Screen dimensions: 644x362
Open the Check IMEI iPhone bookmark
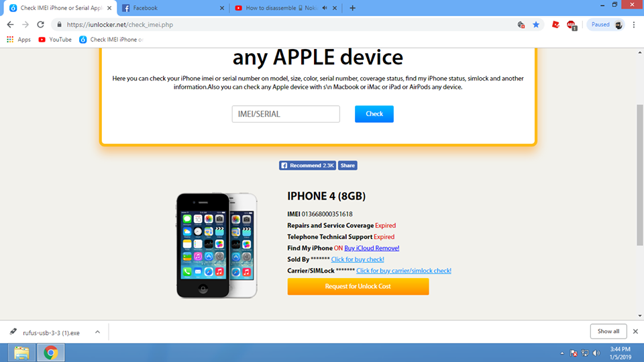point(111,40)
